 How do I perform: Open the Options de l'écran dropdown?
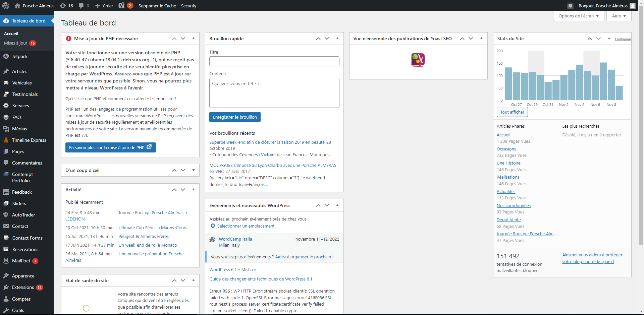pyautogui.click(x=578, y=16)
